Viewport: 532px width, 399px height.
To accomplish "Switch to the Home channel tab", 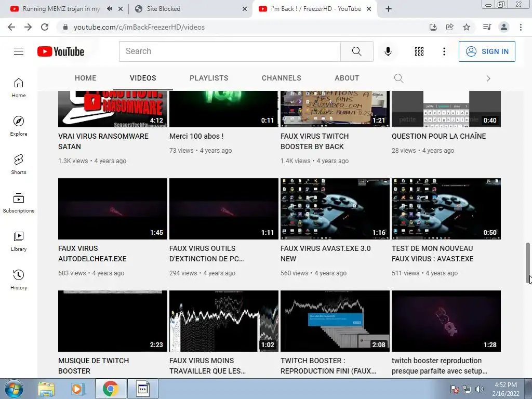I will click(x=86, y=78).
